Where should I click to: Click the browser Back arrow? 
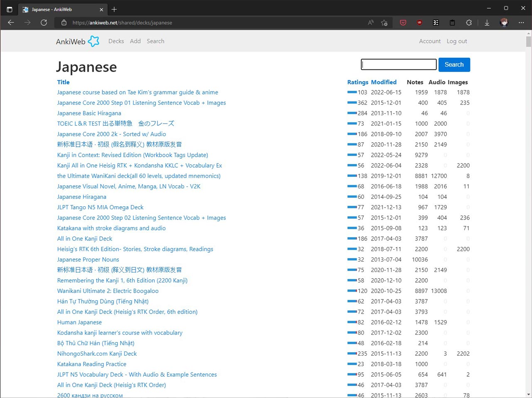click(x=11, y=22)
